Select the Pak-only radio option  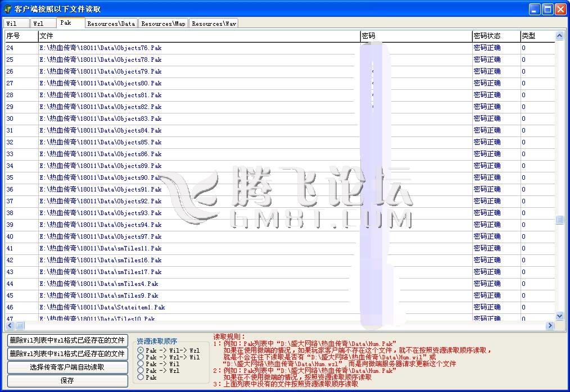click(141, 377)
